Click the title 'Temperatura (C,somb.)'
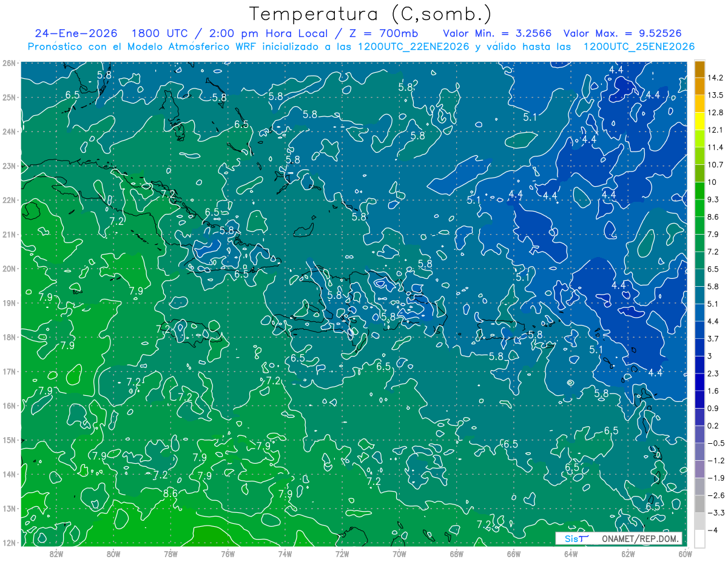This screenshot has width=728, height=562. [371, 14]
